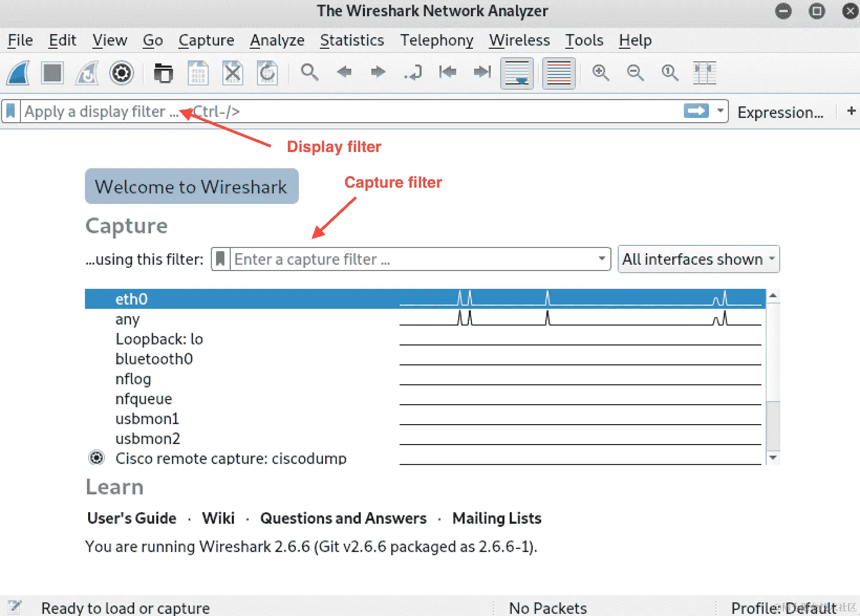The height and width of the screenshot is (616, 860).
Task: Open the Help menu
Action: (635, 40)
